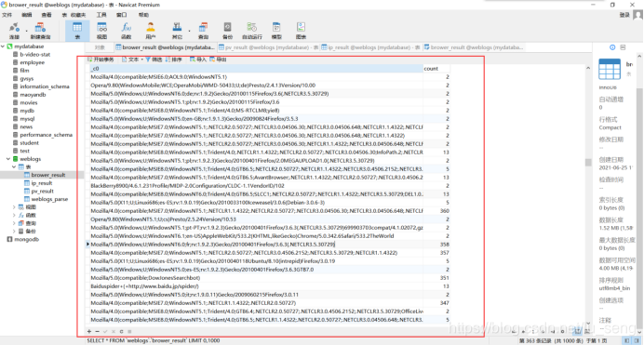Select the employee database in tree
The image size is (644, 345).
click(32, 62)
